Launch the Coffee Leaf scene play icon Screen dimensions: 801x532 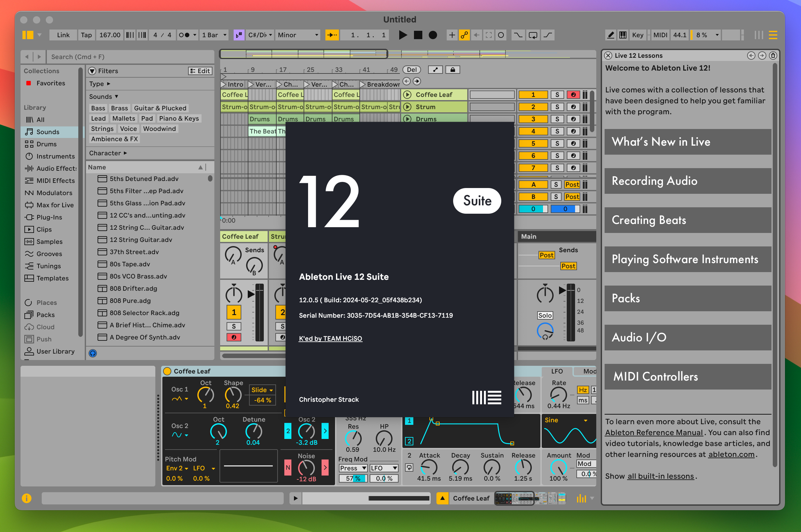click(408, 95)
